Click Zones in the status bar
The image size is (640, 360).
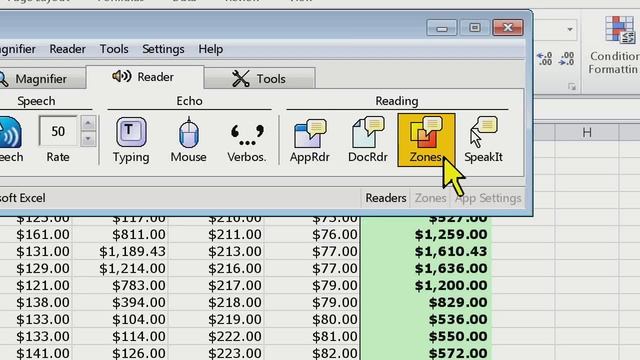click(431, 198)
